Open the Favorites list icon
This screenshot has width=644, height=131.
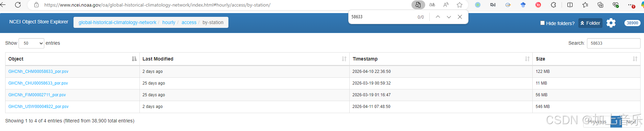click(585, 5)
